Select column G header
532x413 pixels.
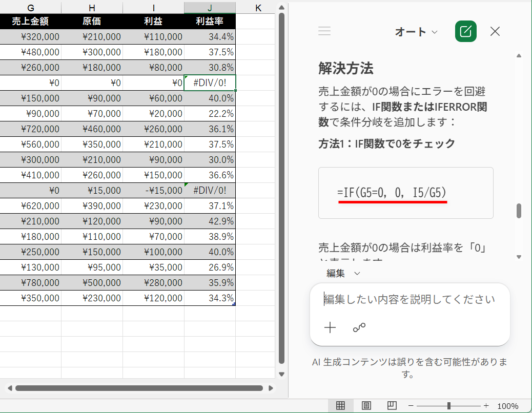pyautogui.click(x=31, y=8)
